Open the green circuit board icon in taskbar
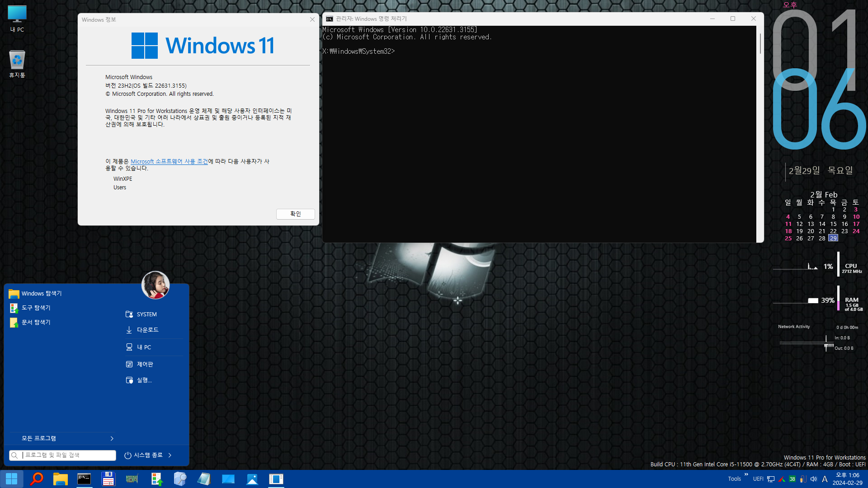 click(132, 479)
